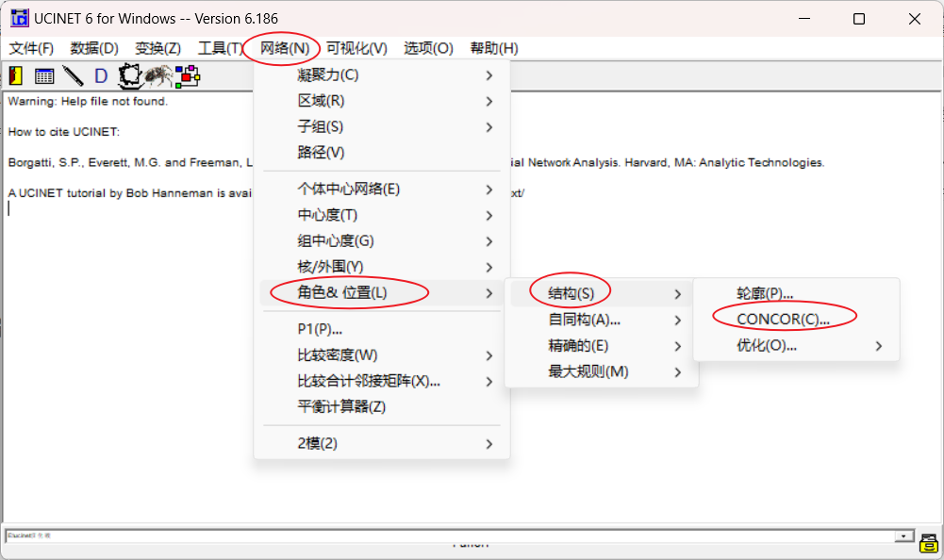The image size is (944, 560).
Task: Select the 精确的(E) submenu entry
Action: tap(601, 346)
